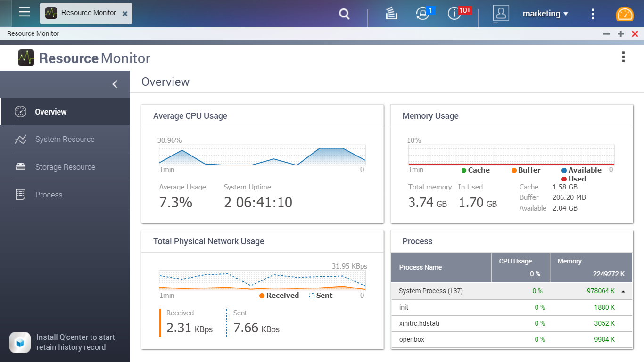Click Install Q'center history record link
Screen dimensions: 644x362
(x=75, y=342)
